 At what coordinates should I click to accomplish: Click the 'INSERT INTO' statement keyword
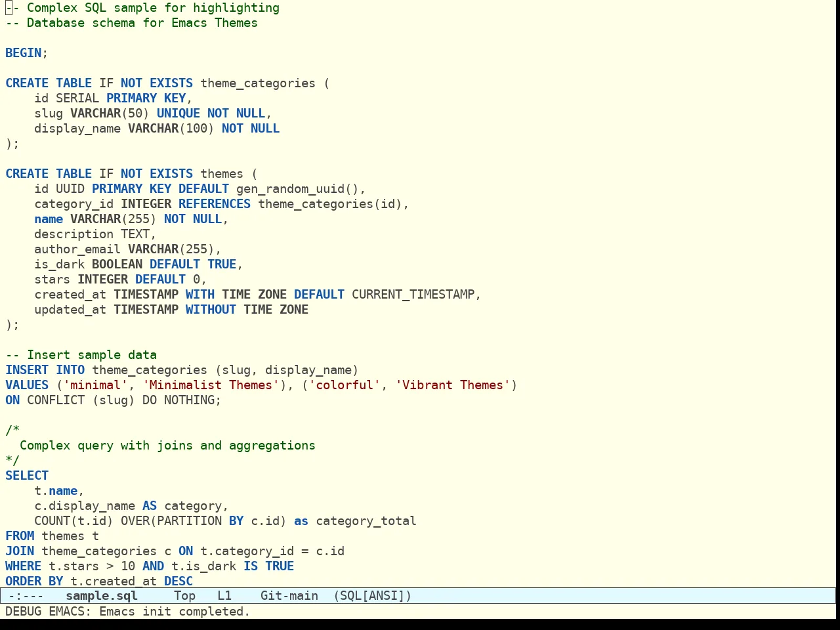[x=45, y=370]
